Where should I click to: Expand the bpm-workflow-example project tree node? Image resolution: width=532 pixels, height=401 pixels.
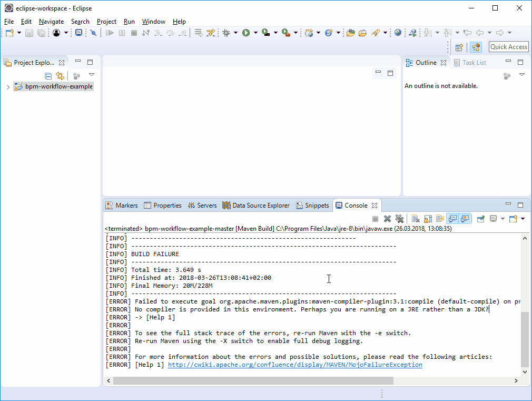coord(8,87)
